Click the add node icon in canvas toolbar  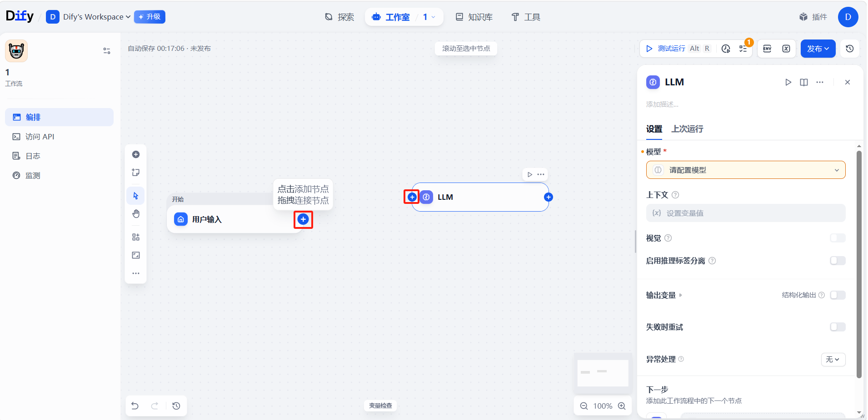point(136,154)
